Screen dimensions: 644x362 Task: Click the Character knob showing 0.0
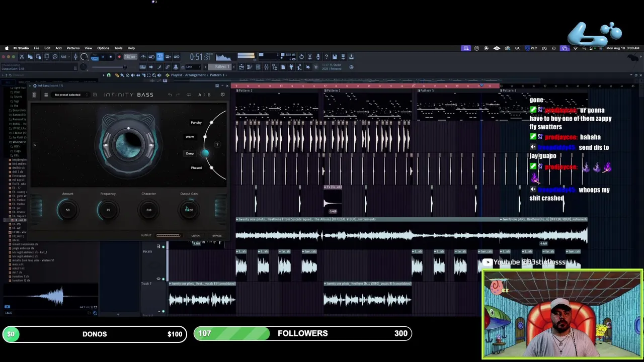(148, 210)
